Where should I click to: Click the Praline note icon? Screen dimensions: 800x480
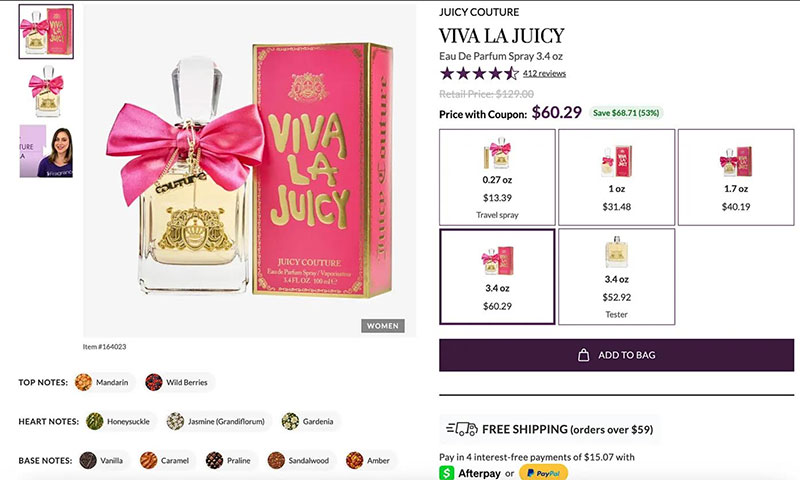(x=214, y=460)
